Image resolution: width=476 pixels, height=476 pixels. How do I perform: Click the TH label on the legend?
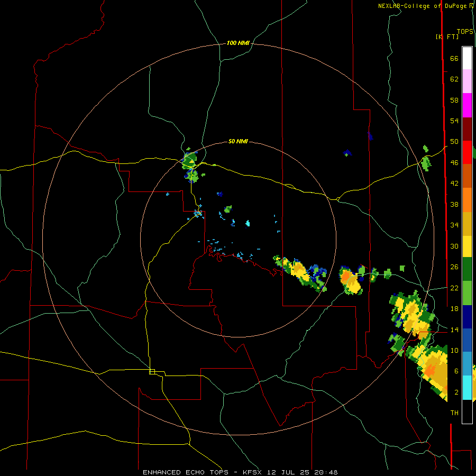(454, 413)
